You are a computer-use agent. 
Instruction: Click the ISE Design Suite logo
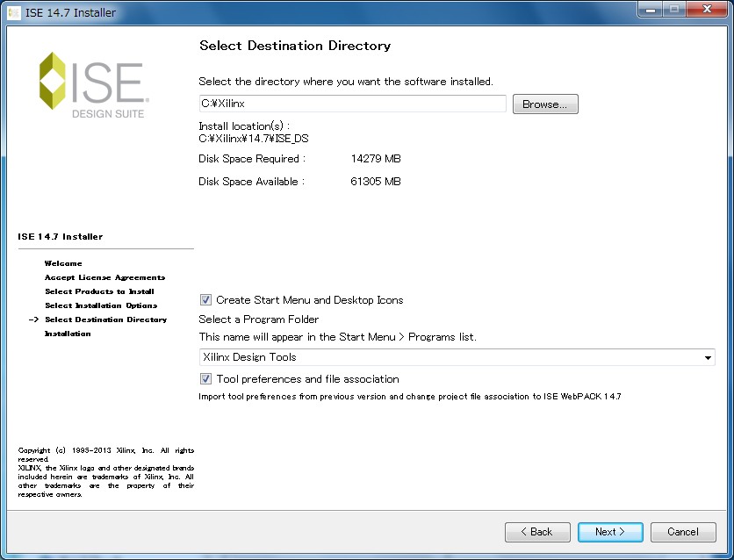94,84
